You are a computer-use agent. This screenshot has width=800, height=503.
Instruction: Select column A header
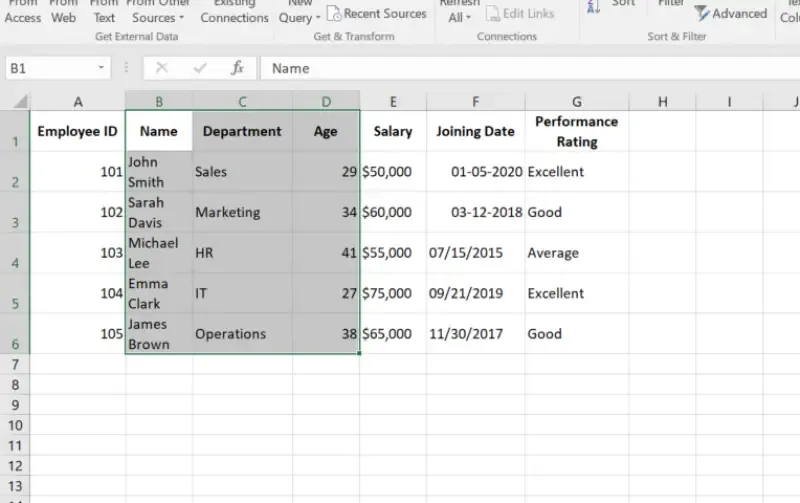point(78,102)
